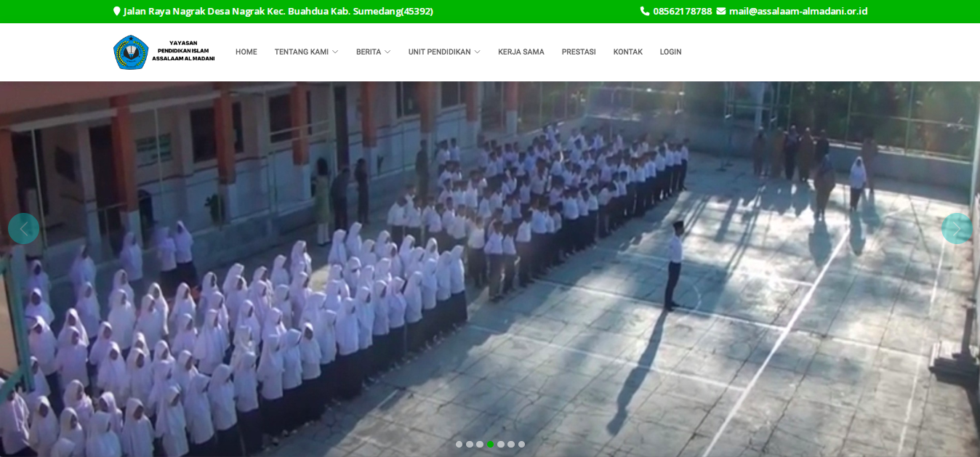Click the Yayasan Assalaam Al Madani logo
This screenshot has width=980, height=457.
coord(164,52)
